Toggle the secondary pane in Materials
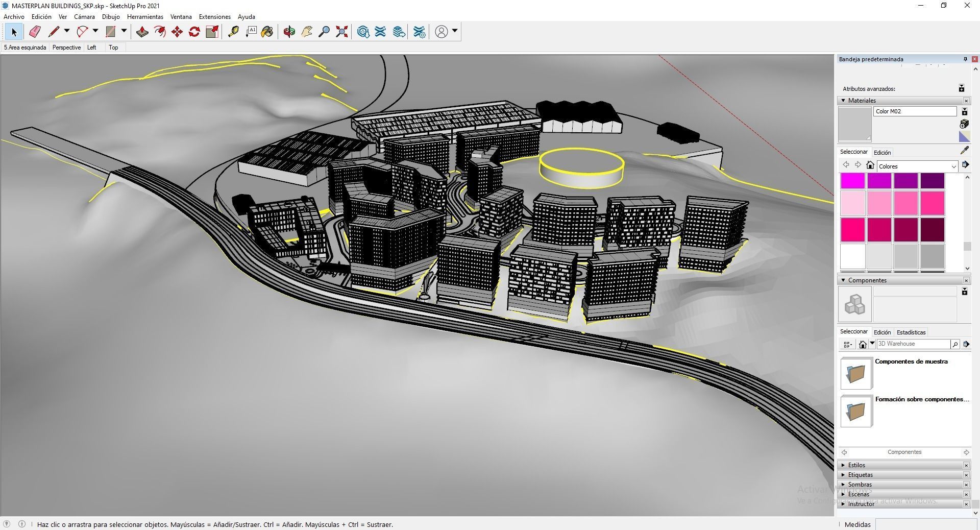 [x=964, y=112]
